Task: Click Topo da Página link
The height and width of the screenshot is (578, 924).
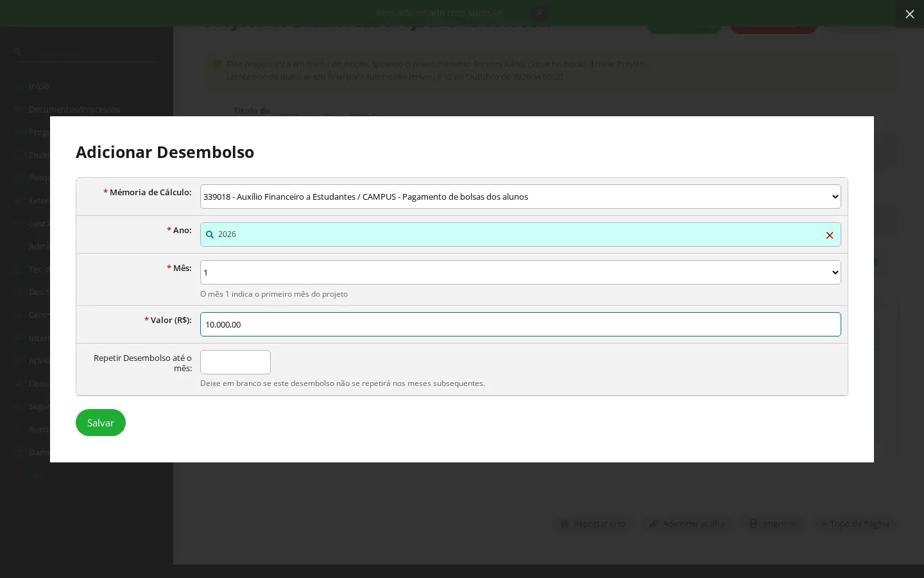Action: coord(855,524)
